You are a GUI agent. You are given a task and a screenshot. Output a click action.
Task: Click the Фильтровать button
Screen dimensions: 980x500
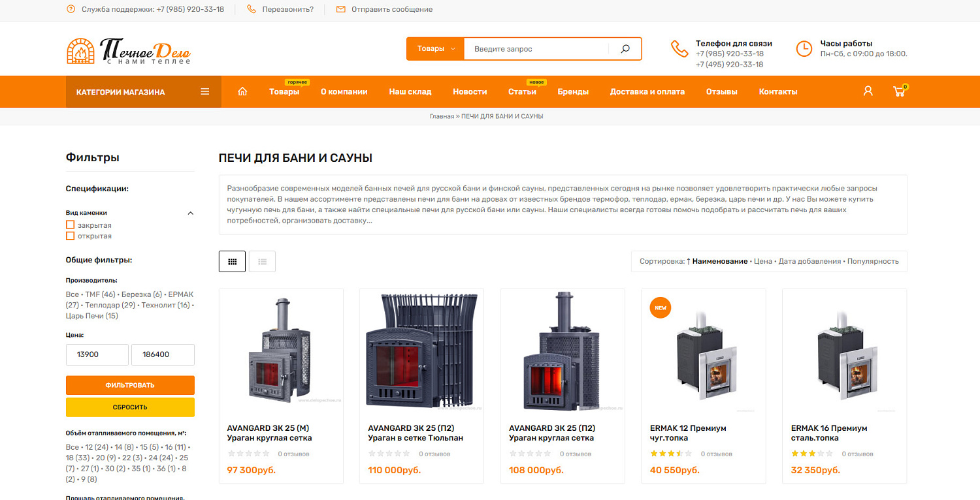[130, 385]
